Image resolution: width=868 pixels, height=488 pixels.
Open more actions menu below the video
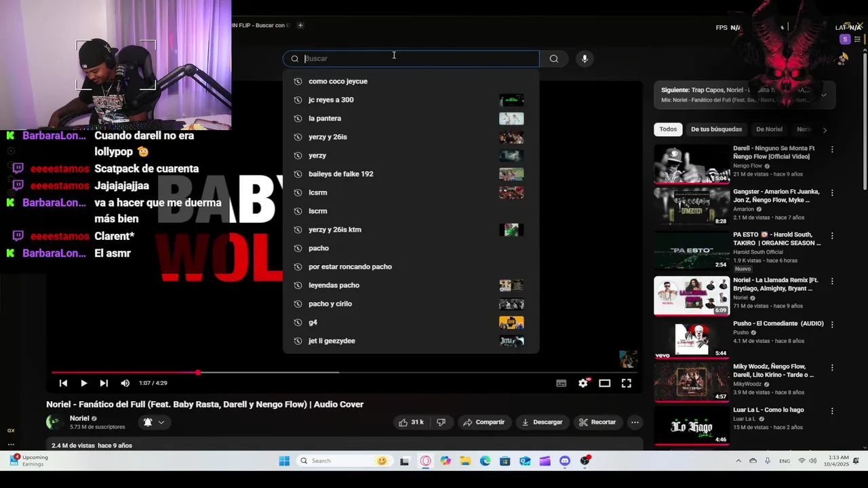coord(635,422)
